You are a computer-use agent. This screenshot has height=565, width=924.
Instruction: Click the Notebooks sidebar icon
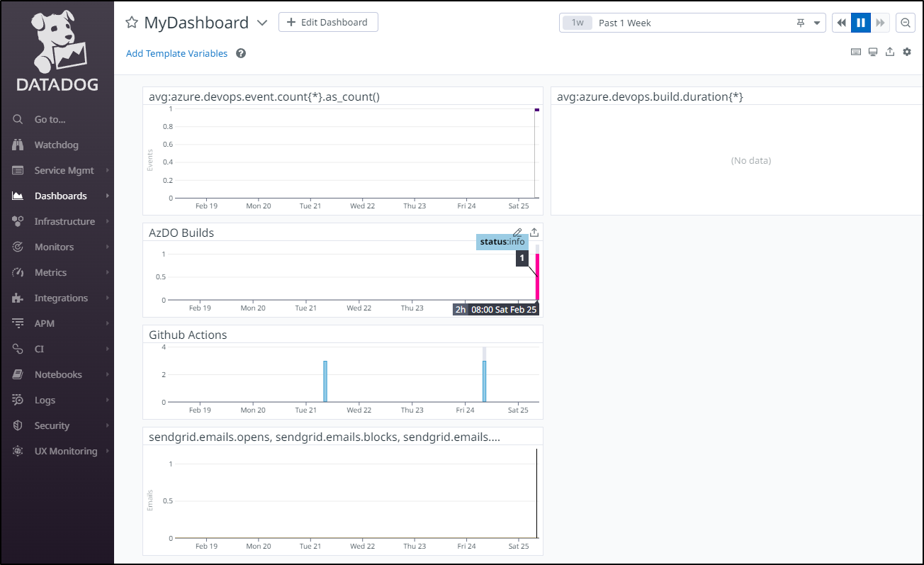pyautogui.click(x=18, y=374)
